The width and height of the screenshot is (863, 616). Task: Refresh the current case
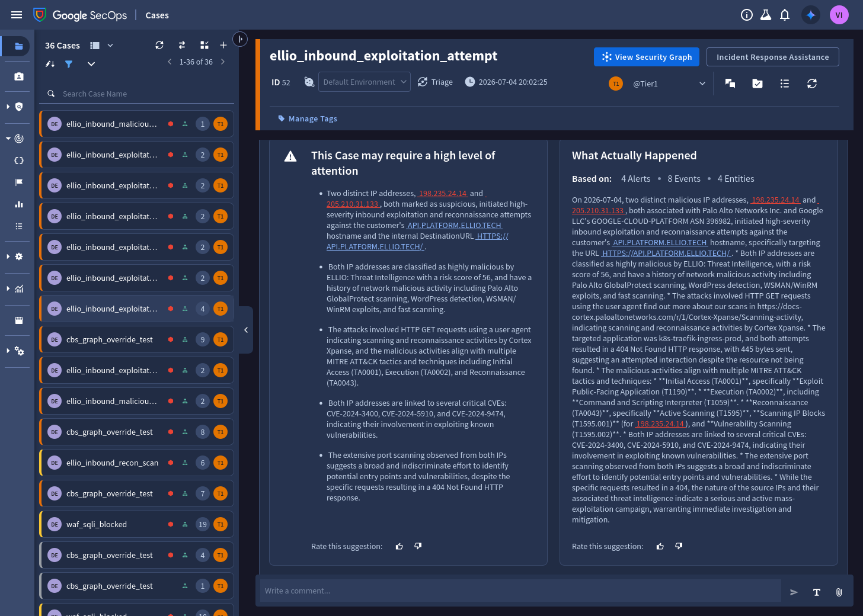pyautogui.click(x=812, y=84)
